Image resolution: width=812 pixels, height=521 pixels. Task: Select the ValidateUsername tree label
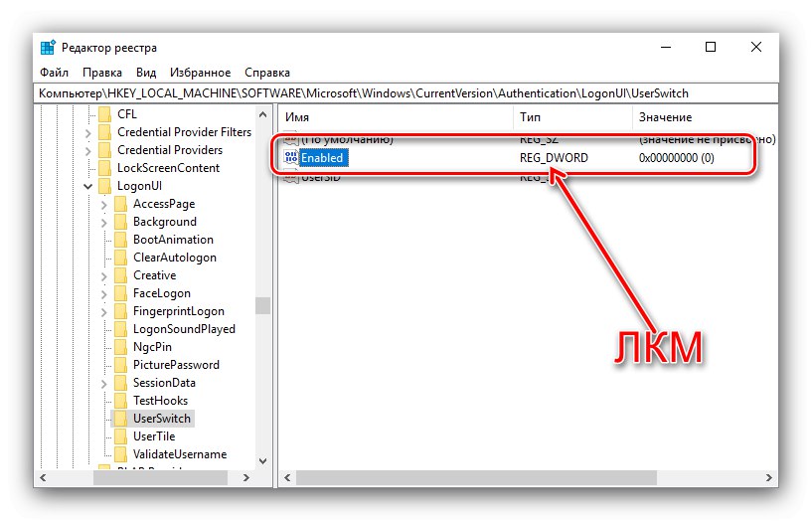coord(180,454)
